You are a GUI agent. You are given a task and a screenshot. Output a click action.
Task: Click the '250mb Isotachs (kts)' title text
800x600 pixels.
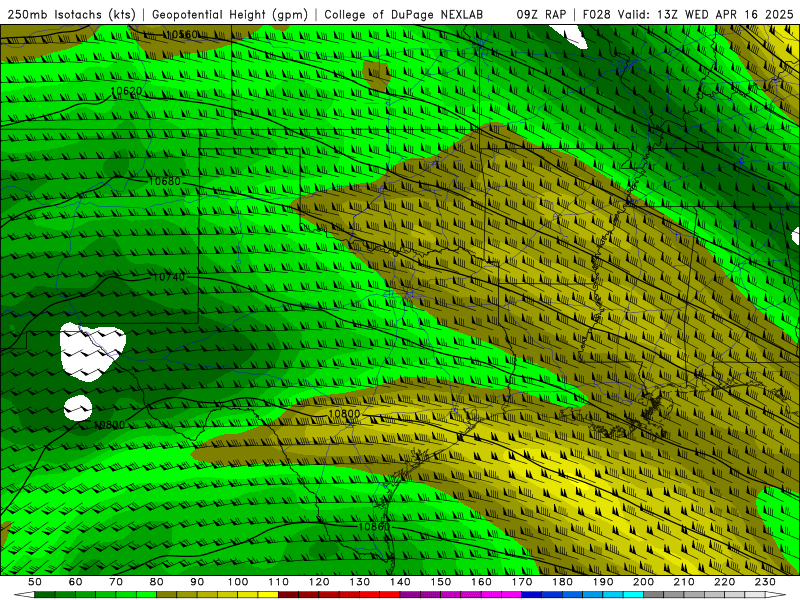(x=71, y=14)
